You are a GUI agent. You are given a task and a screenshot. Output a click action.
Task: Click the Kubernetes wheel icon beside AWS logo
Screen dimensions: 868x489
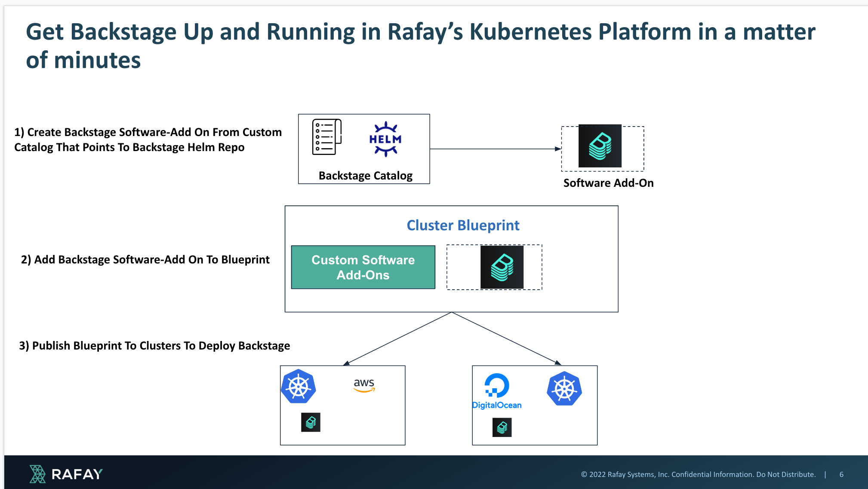(x=299, y=386)
